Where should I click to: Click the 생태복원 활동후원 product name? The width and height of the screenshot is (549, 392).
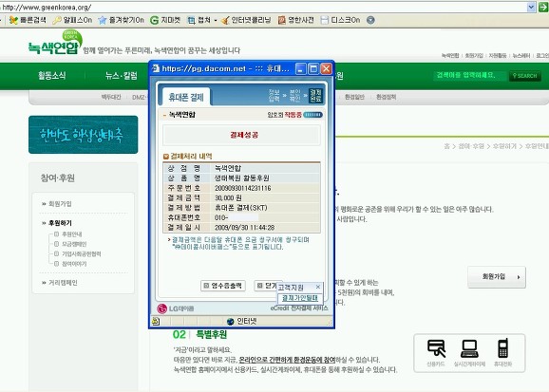[242, 177]
